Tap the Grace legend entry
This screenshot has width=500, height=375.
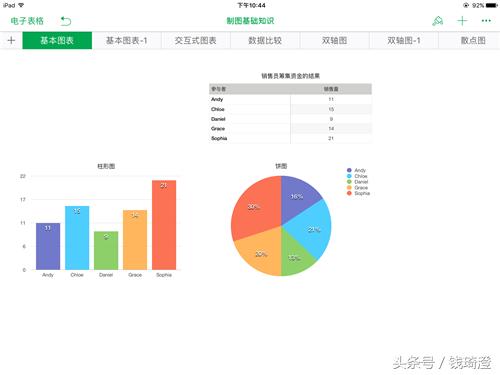[x=357, y=188]
